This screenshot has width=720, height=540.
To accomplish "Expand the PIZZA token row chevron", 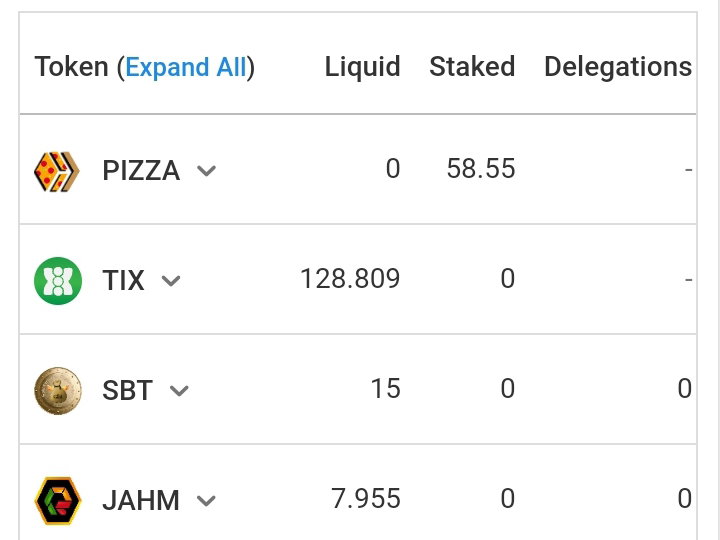I will click(x=206, y=171).
